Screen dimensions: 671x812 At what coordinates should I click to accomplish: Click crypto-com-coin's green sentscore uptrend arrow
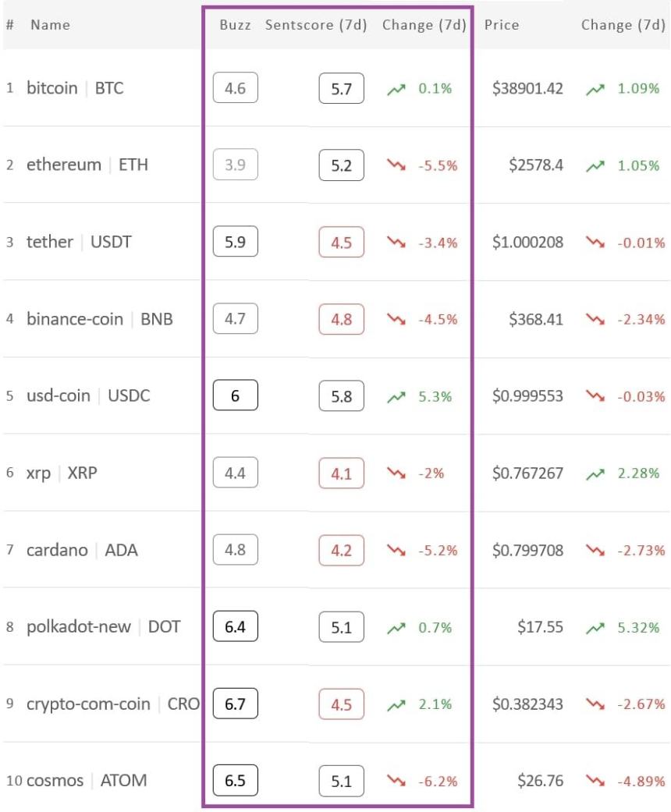(x=397, y=704)
